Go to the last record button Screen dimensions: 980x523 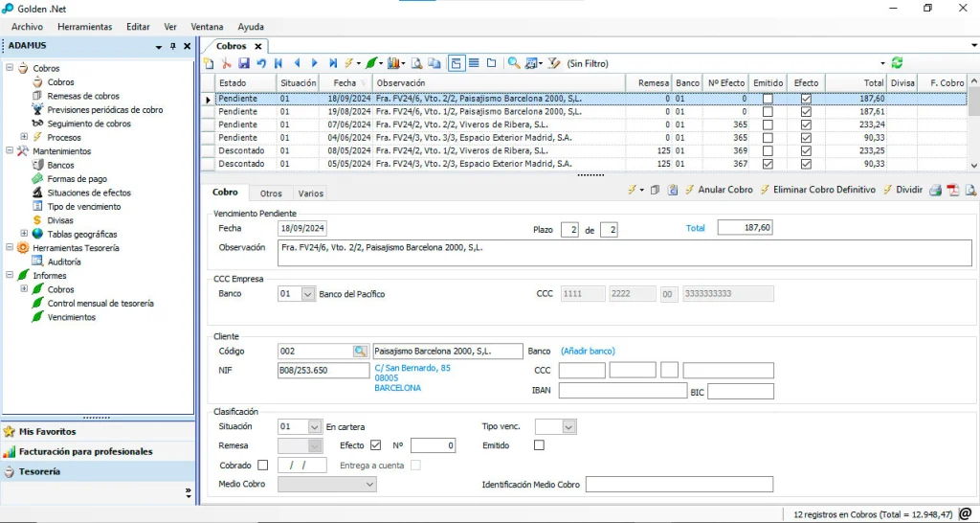pos(333,63)
